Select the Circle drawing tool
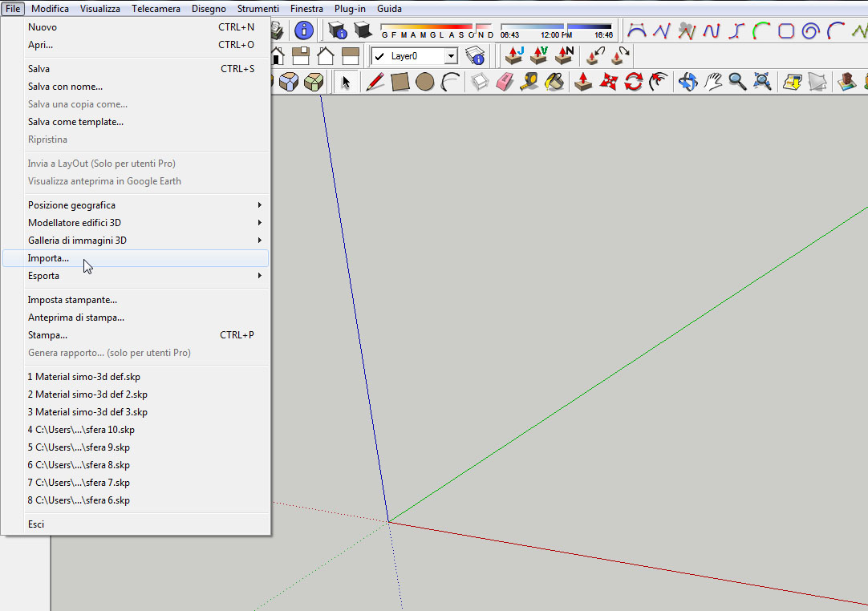Viewport: 868px width, 611px height. click(424, 82)
